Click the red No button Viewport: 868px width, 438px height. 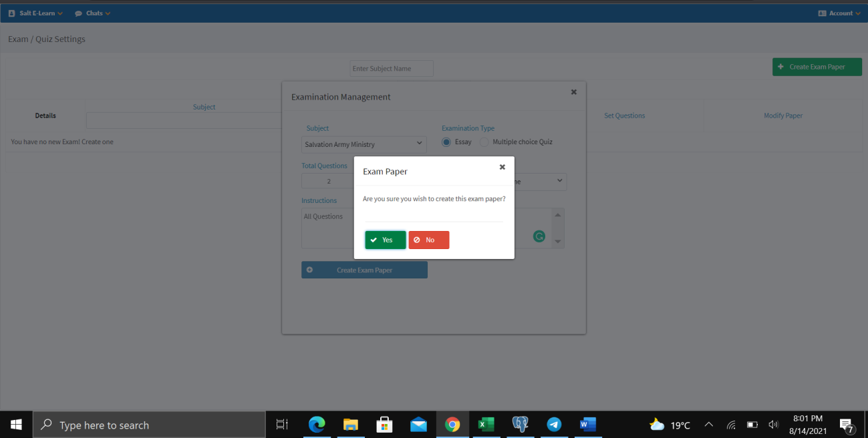(429, 240)
